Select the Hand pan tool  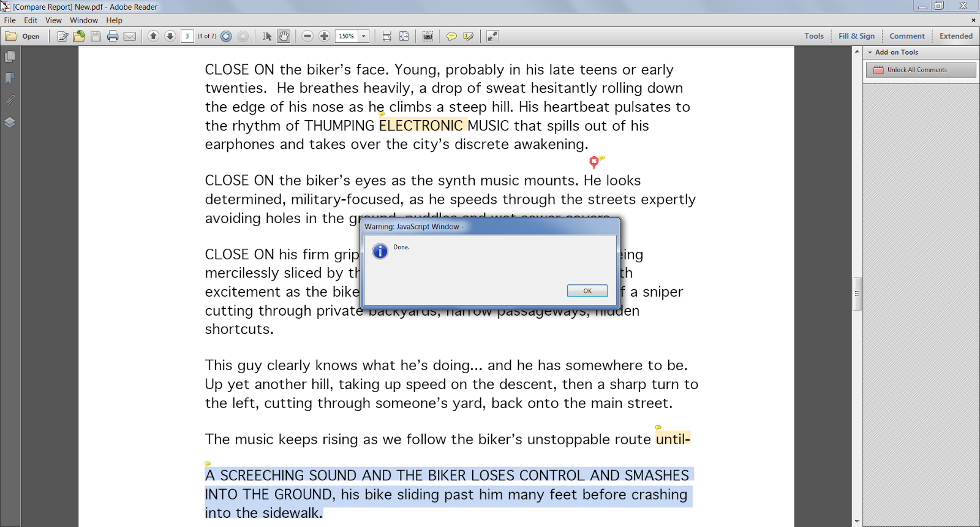tap(284, 36)
